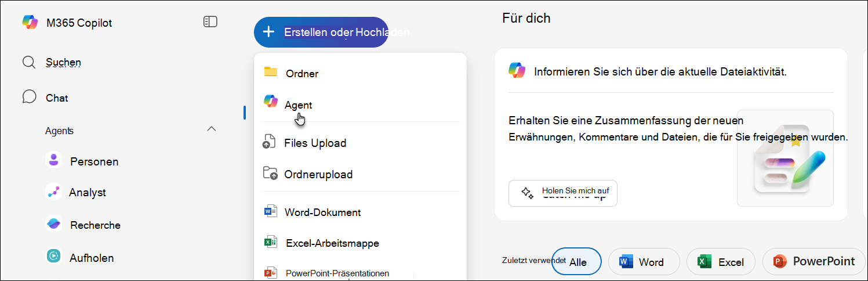Click the document illustration thumbnail in card
The height and width of the screenshot is (281, 868).
pos(785,158)
